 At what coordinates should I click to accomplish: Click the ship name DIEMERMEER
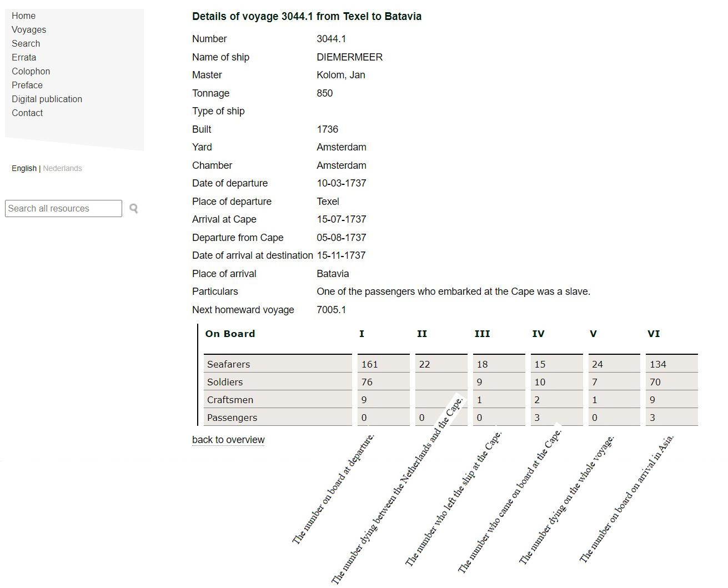[x=350, y=57]
